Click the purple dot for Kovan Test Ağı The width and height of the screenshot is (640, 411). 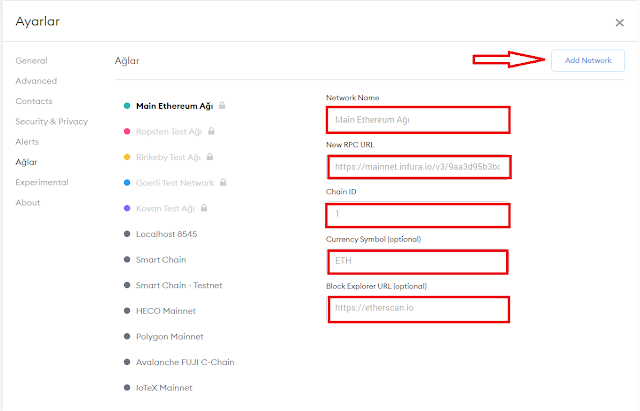pyautogui.click(x=127, y=209)
